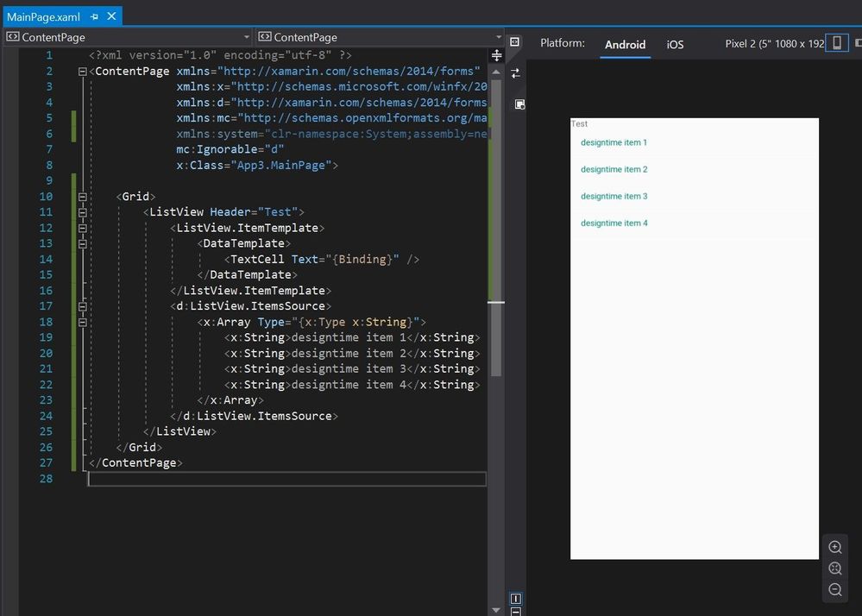The height and width of the screenshot is (616, 862).
Task: Fit preview to window with zoom-fit icon
Action: [x=834, y=569]
